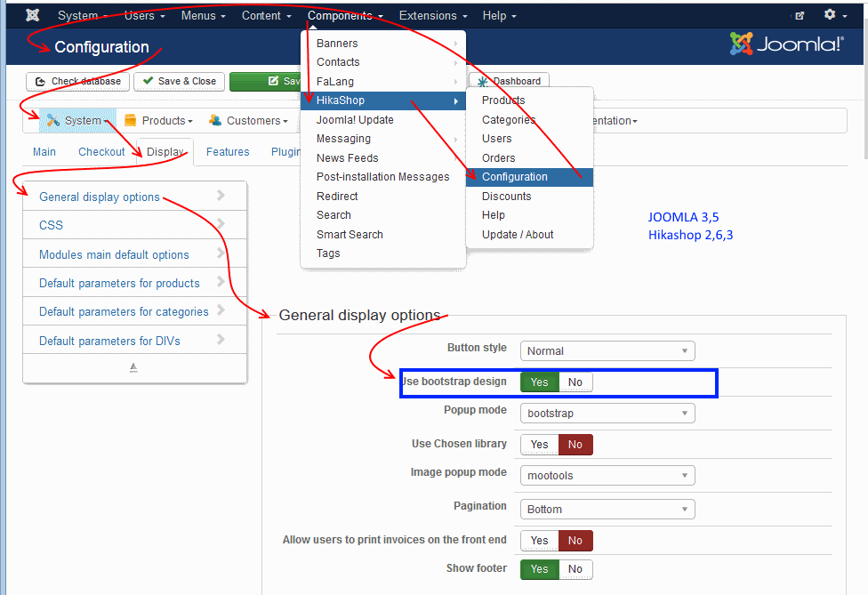
Task: Select Post-installation Messages in the Components menu
Action: pos(383,177)
